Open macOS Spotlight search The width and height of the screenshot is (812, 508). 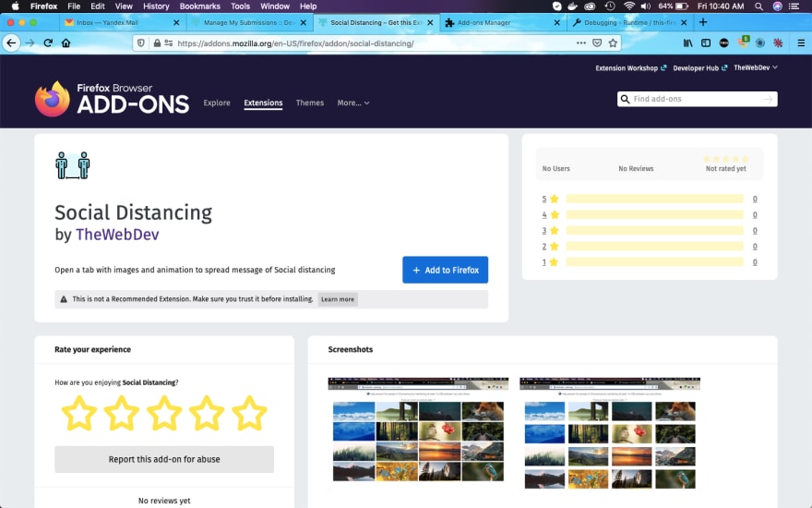click(x=758, y=6)
